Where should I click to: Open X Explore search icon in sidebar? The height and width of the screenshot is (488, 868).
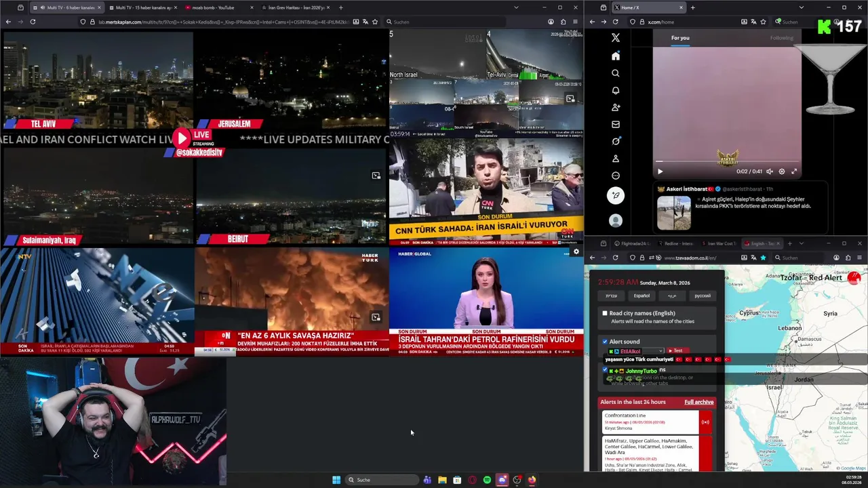(616, 73)
